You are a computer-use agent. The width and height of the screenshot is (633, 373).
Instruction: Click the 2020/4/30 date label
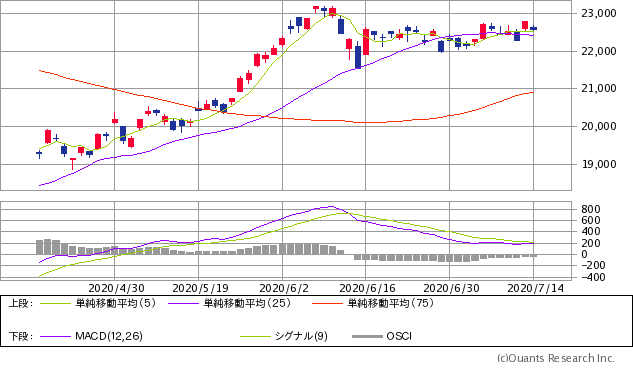(x=116, y=288)
